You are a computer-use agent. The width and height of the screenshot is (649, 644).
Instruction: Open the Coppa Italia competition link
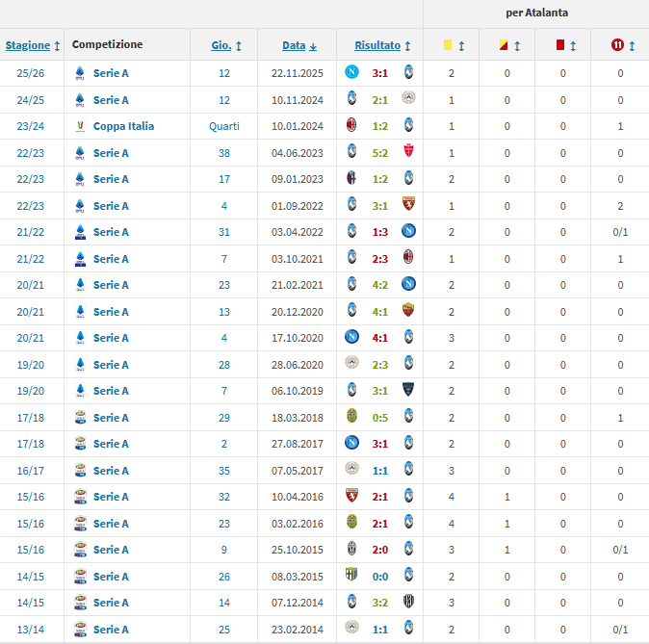point(123,126)
